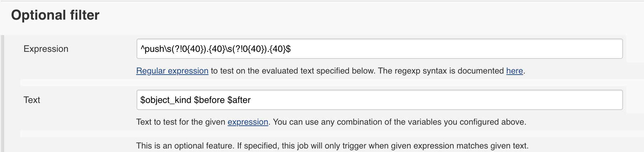Click the gray vertical bar beside the filter section
Image resolution: width=644 pixels, height=152 pixels.
click(x=2, y=94)
